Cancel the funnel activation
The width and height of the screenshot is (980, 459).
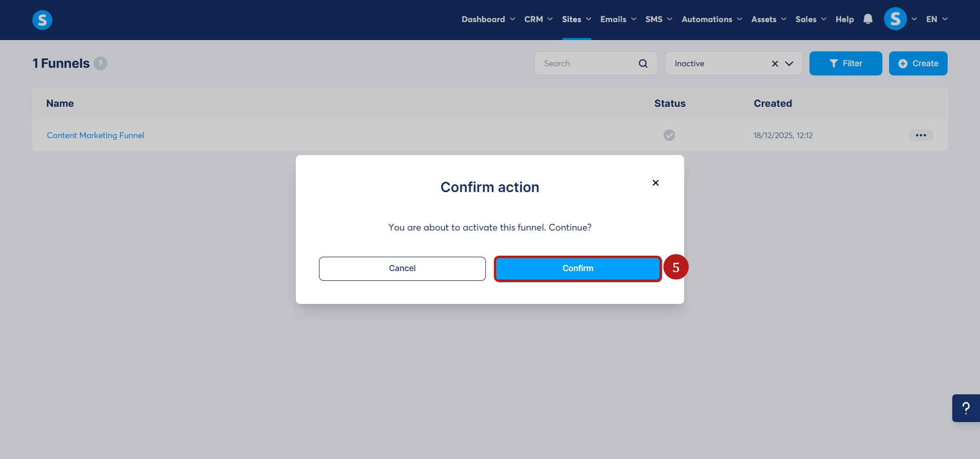402,269
